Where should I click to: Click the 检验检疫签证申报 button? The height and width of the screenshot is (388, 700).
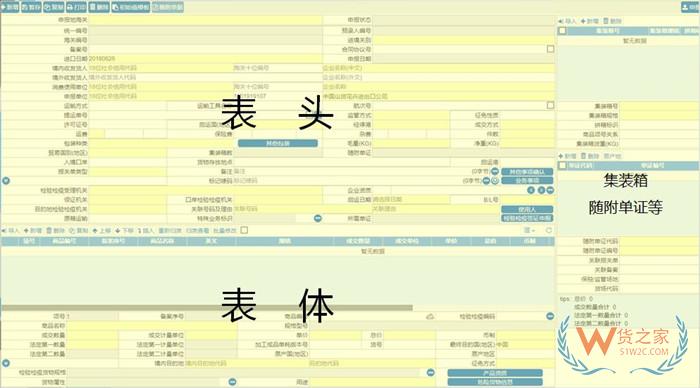point(527,218)
